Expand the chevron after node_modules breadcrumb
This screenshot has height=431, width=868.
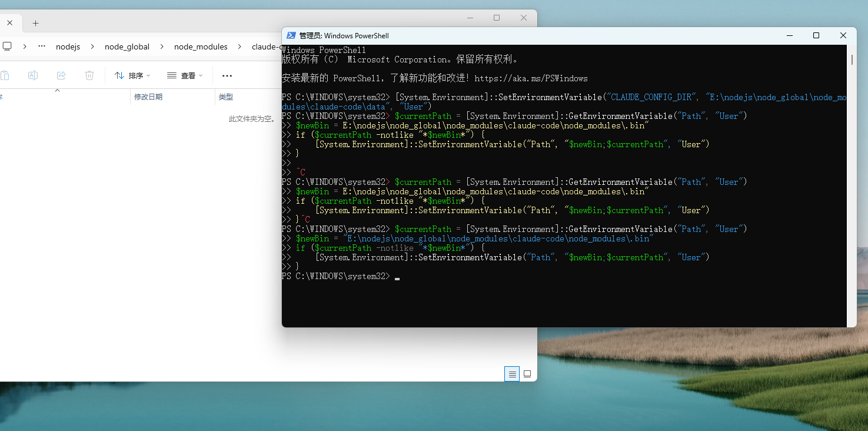240,46
